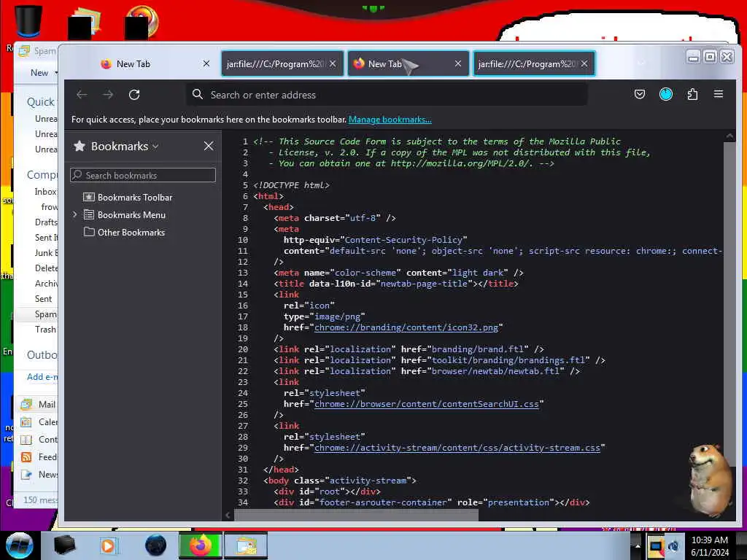
Task: Click the scroll-left arrow of source view
Action: 228,515
